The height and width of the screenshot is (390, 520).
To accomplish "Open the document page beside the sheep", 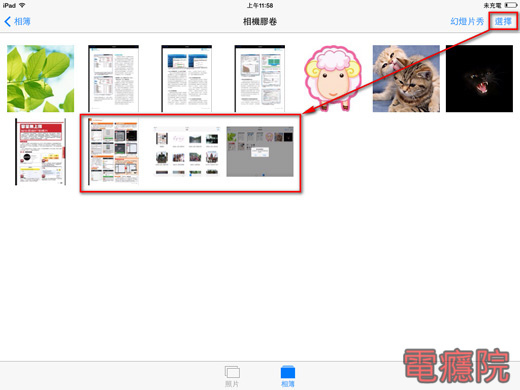I will pos(260,79).
